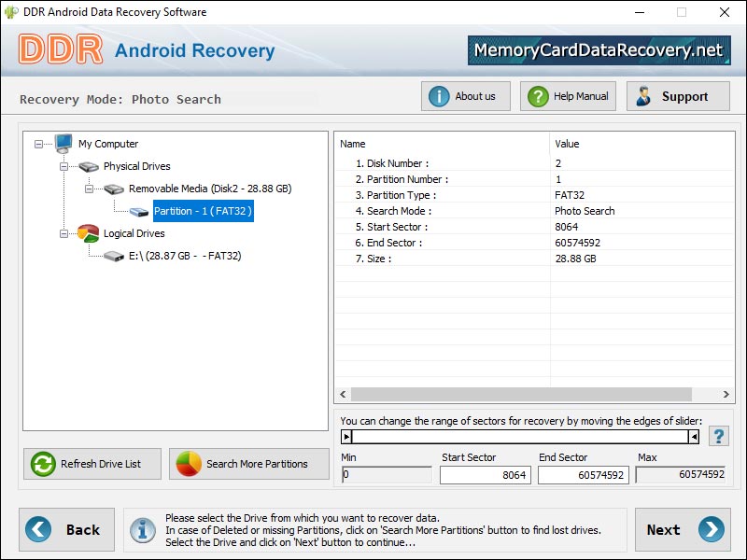
Task: Click the Back button
Action: pos(66,529)
